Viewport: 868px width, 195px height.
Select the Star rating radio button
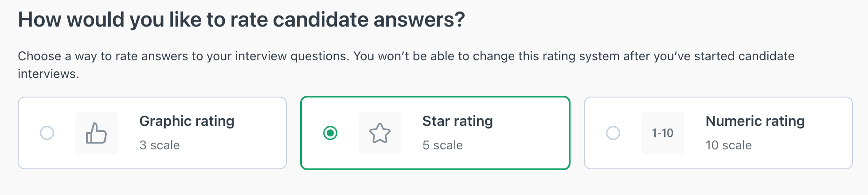click(330, 133)
